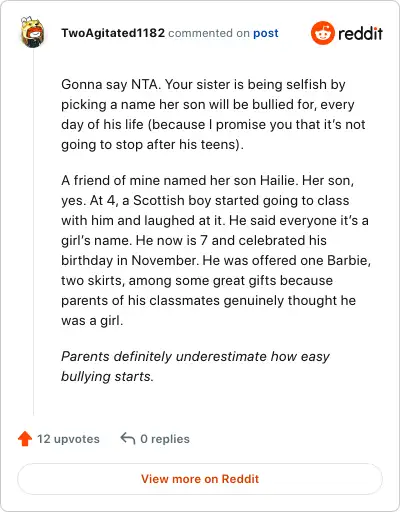Click the paragraph about son named Hailie
400x512 pixels.
[216, 250]
